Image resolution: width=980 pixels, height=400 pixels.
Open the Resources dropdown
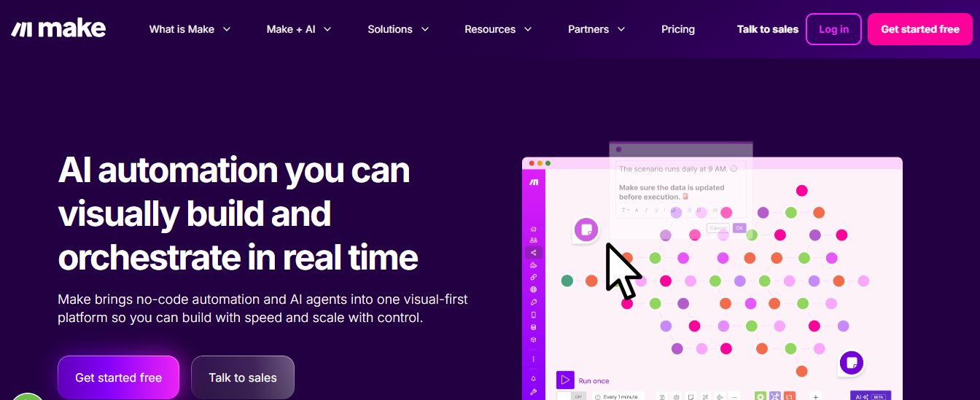coord(498,29)
